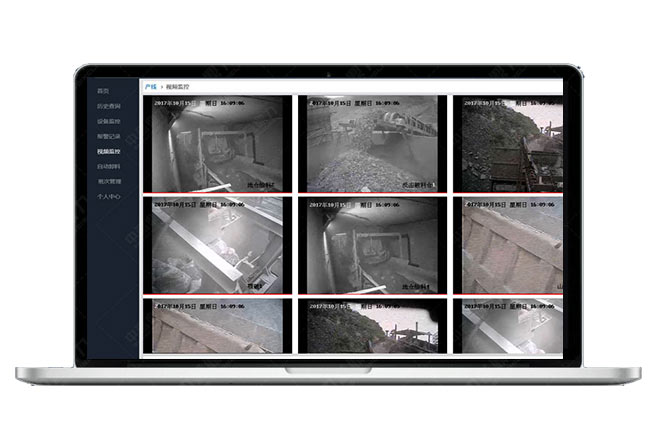Open the bottom-right camera feed
The width and height of the screenshot is (650, 430).
(508, 326)
